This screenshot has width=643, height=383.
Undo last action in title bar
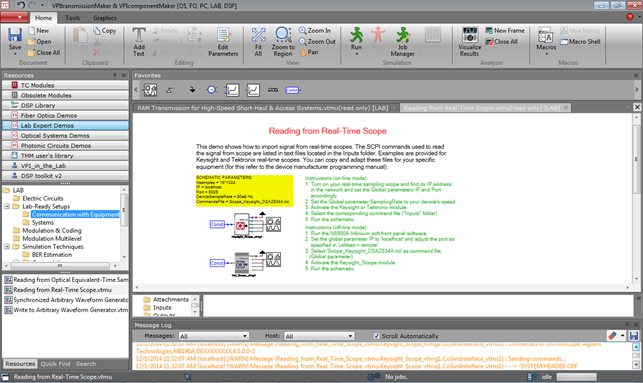coord(20,5)
